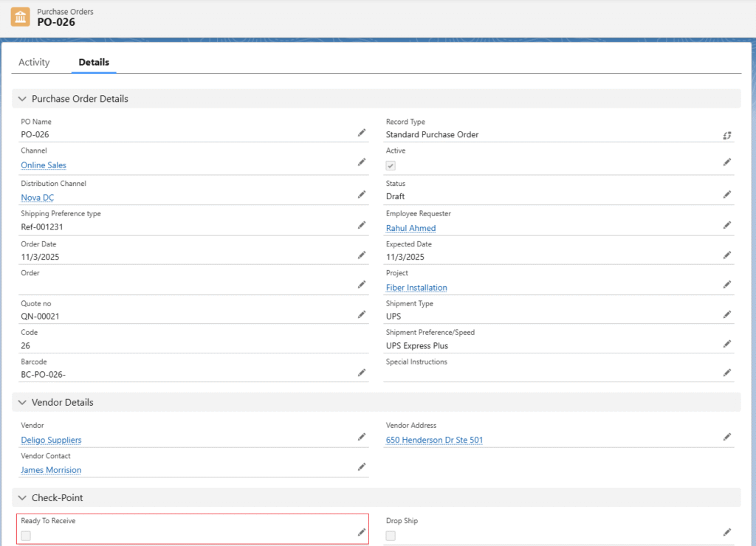The width and height of the screenshot is (756, 546).
Task: Click the change Record Type icon
Action: [x=726, y=135]
